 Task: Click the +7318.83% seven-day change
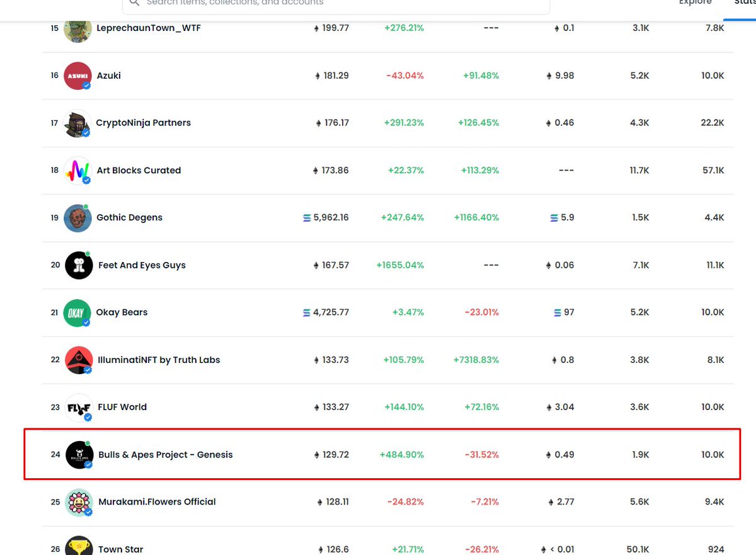coord(476,360)
